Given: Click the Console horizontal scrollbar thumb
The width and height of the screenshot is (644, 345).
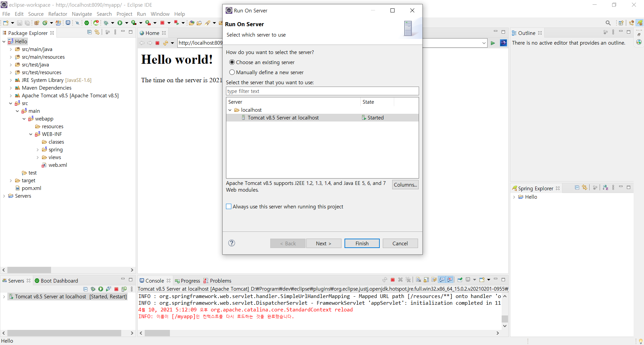Looking at the screenshot, I should (157, 333).
